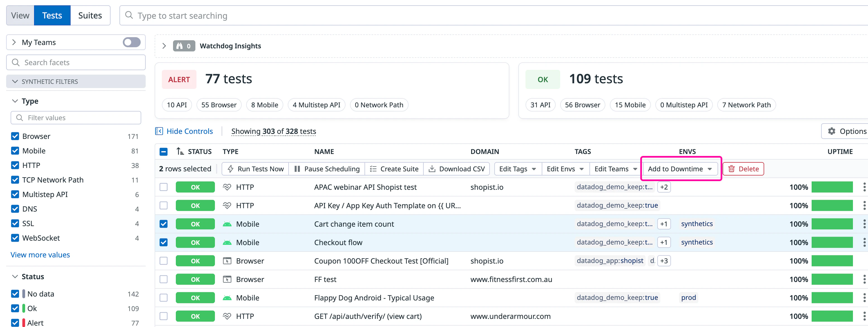Click Run Tests Now lightning button
The image size is (868, 327).
point(255,169)
